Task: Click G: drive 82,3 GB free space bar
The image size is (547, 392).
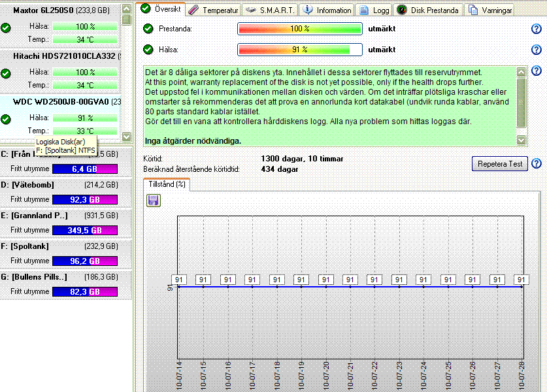Action: point(85,292)
